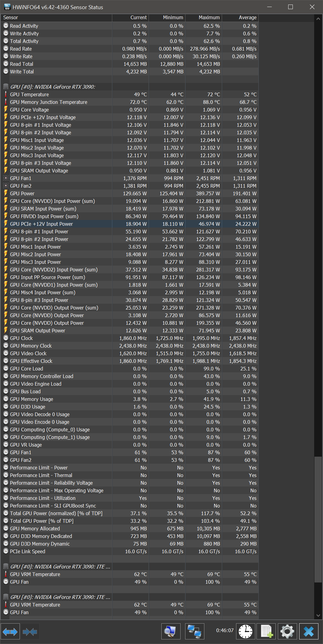Click the Current column header

(130, 18)
